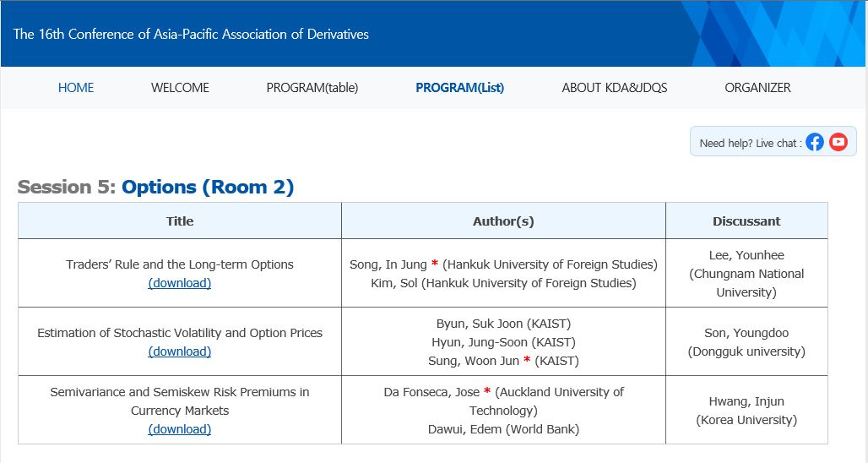
Task: Open ABOUT KDA&JDQS page
Action: [615, 88]
